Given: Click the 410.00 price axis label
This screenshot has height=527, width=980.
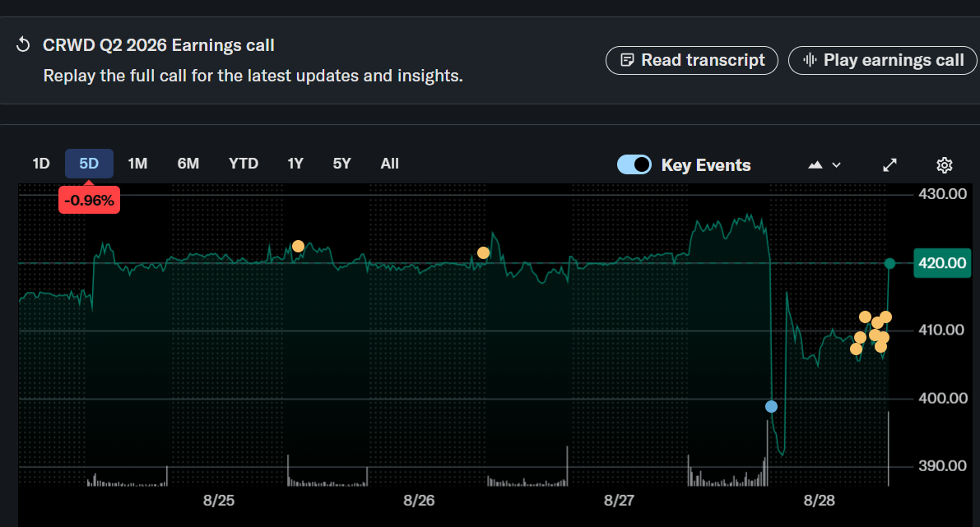Looking at the screenshot, I should coord(941,330).
